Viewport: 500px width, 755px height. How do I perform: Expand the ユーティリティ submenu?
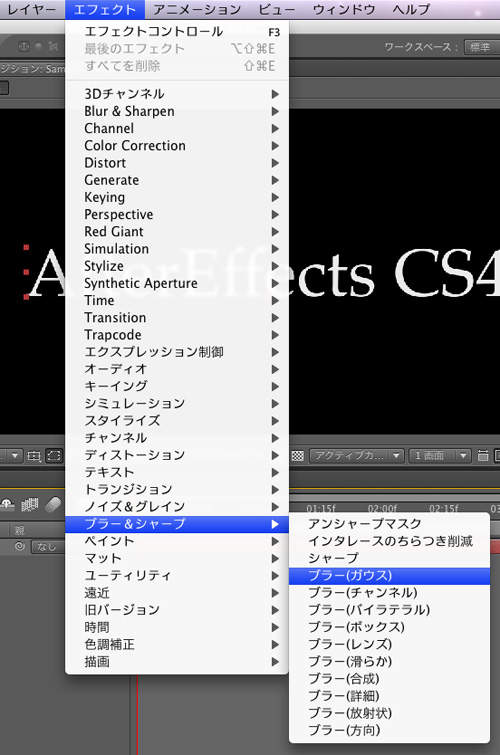[177, 575]
